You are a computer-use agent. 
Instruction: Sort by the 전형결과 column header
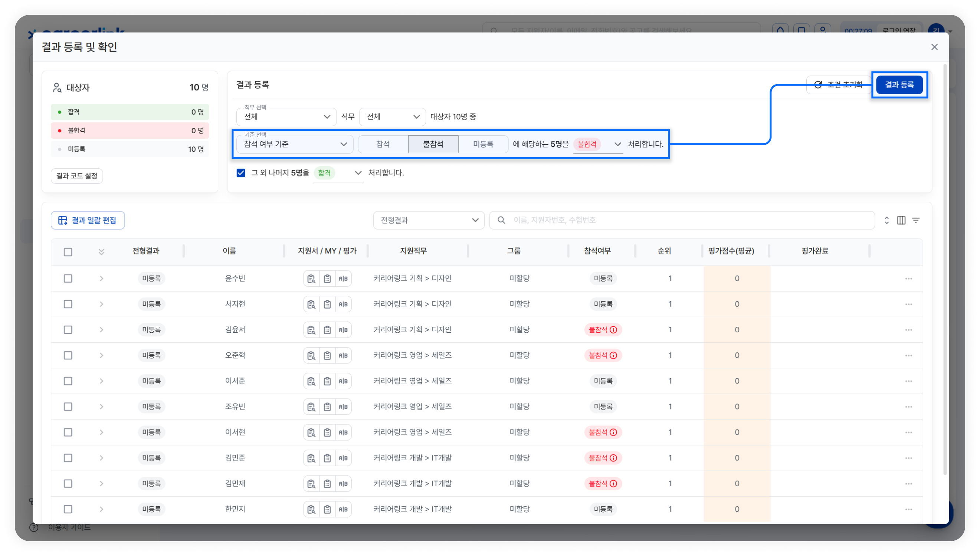[146, 251]
